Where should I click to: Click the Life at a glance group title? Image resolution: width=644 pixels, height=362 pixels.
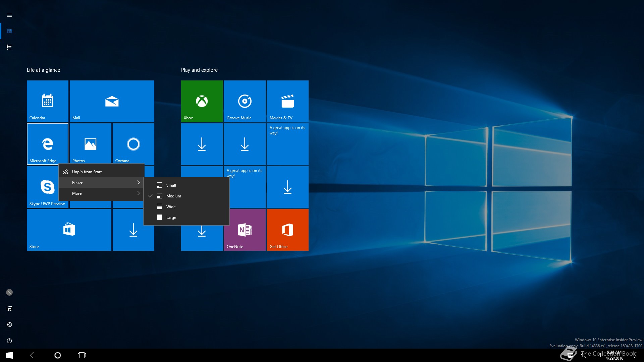tap(44, 70)
